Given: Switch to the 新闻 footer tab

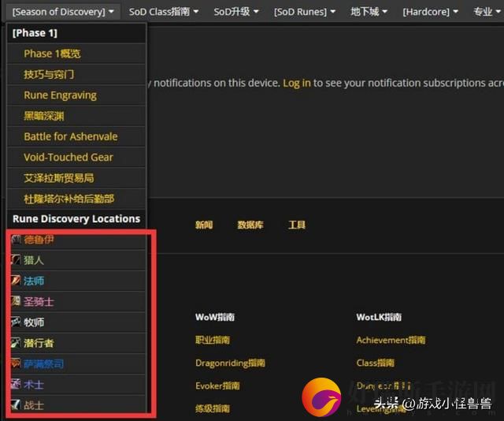Looking at the screenshot, I should (x=204, y=225).
